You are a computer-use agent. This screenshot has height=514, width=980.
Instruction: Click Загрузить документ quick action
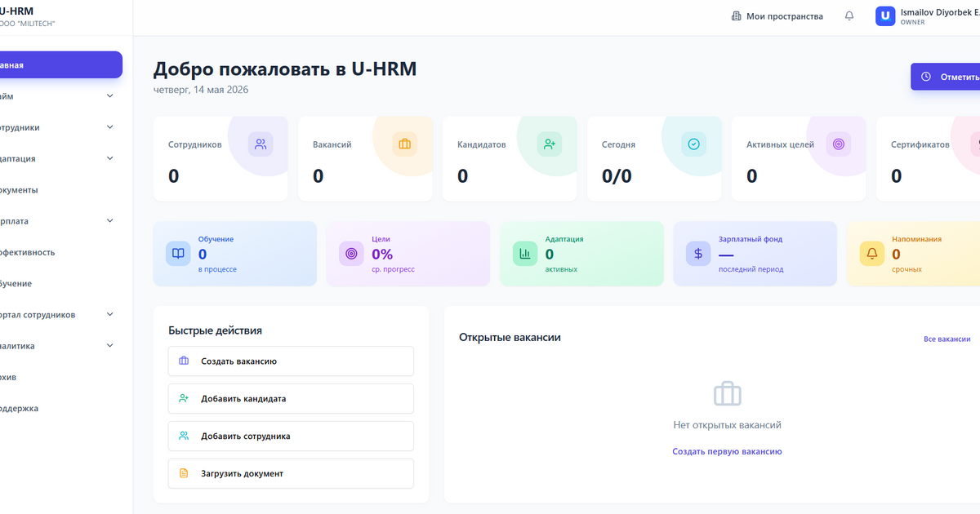pyautogui.click(x=291, y=473)
